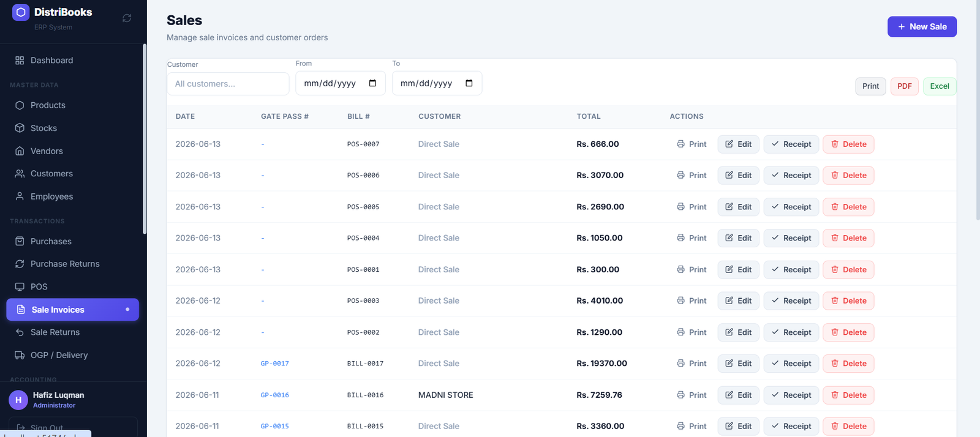Print invoice POS-0006

[x=692, y=176]
